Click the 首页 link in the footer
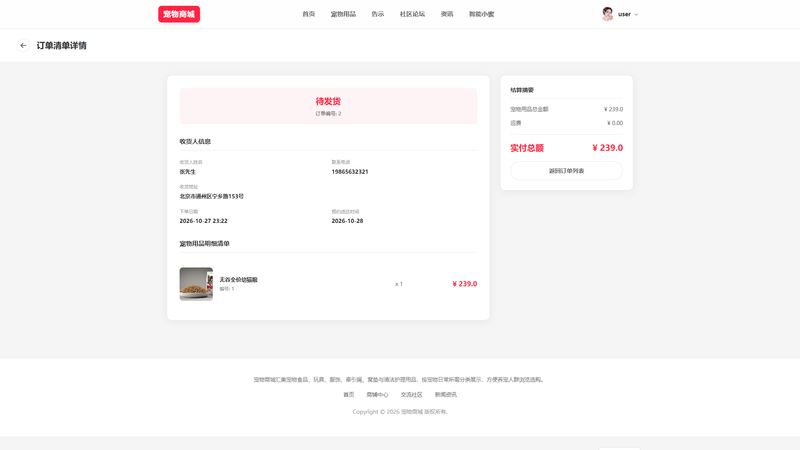The height and width of the screenshot is (450, 800). click(348, 395)
